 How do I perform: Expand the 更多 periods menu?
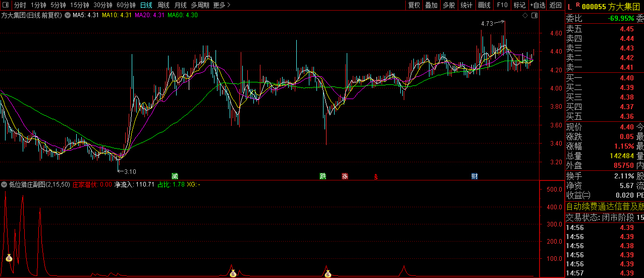click(x=222, y=5)
